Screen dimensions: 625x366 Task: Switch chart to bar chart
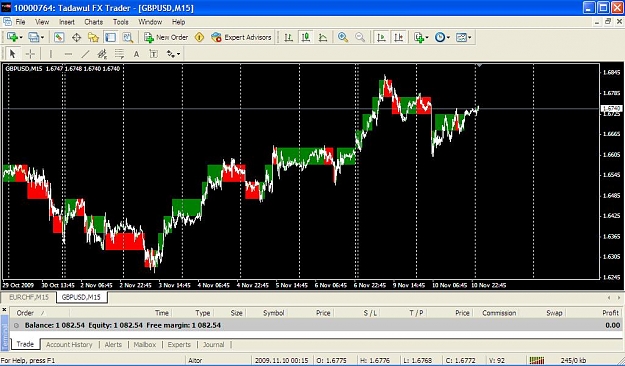(x=289, y=37)
